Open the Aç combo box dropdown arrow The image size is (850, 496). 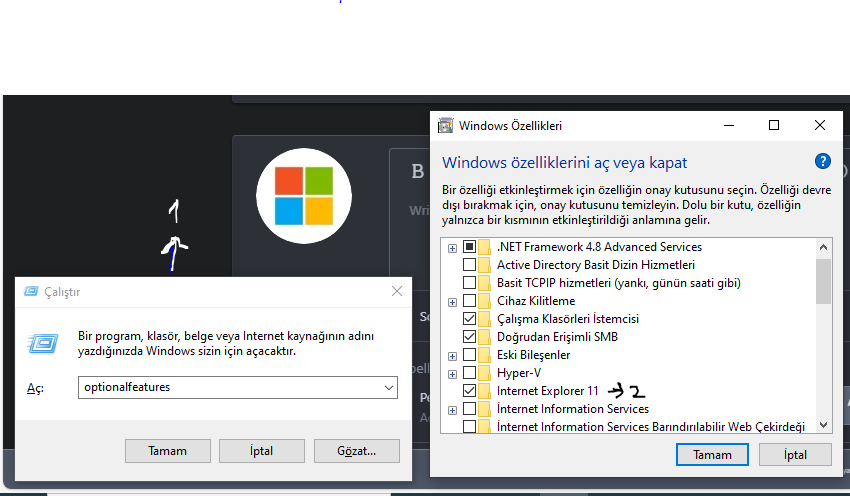(389, 388)
